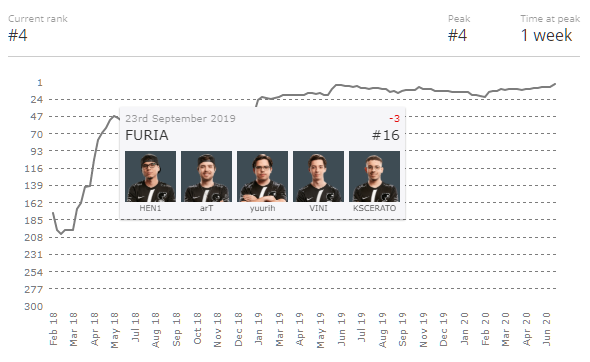Click the 23rd September 2019 date label

(x=180, y=119)
